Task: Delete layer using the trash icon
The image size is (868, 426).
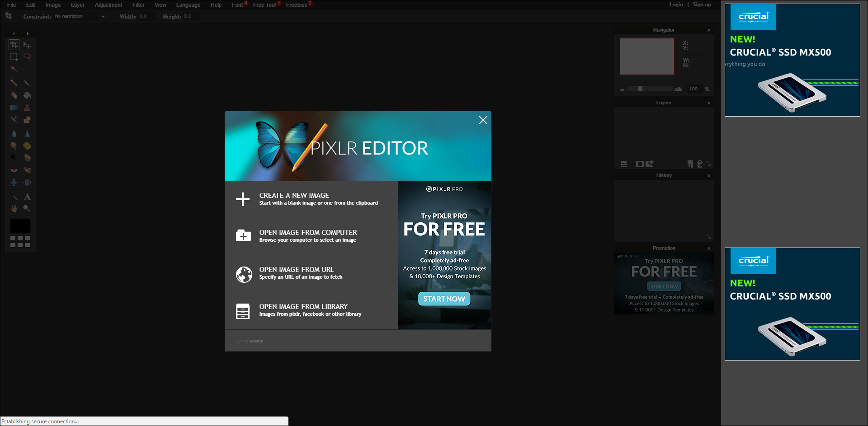Action: (x=700, y=164)
